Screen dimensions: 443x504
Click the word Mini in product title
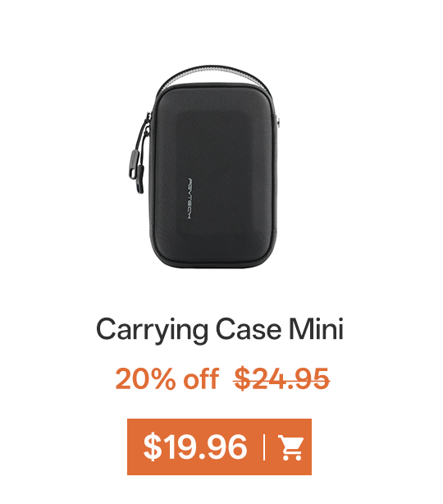[316, 328]
